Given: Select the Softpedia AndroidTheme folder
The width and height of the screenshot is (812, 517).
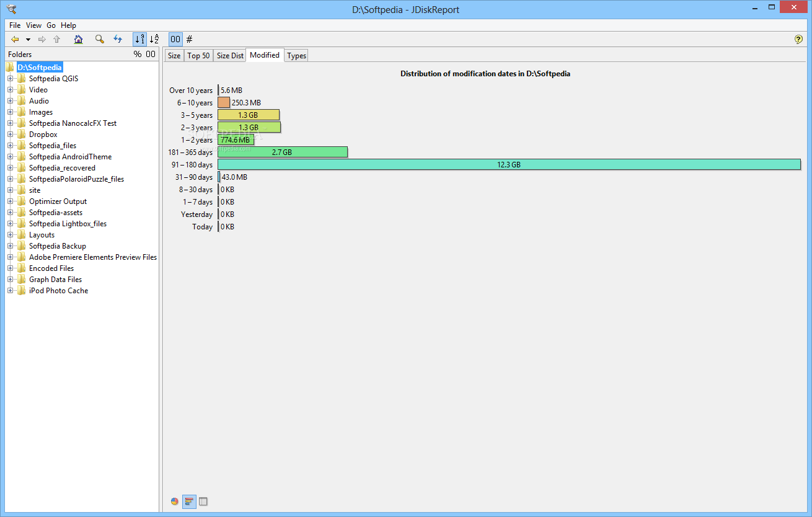Looking at the screenshot, I should (x=70, y=157).
